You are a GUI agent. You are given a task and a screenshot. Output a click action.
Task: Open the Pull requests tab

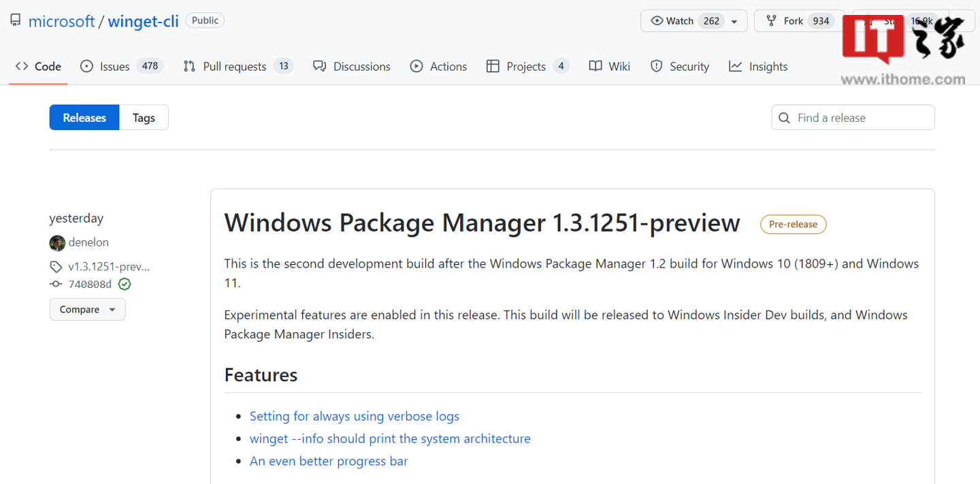point(234,66)
